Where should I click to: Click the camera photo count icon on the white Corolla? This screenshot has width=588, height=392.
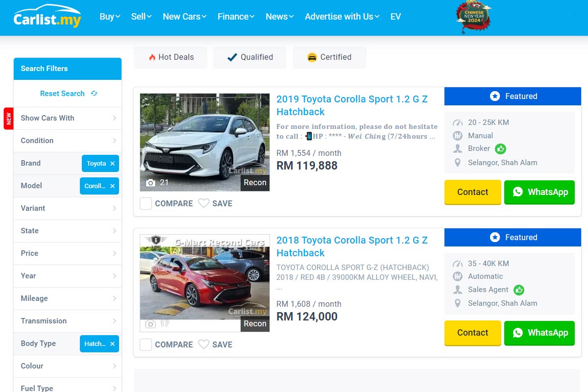point(151,183)
